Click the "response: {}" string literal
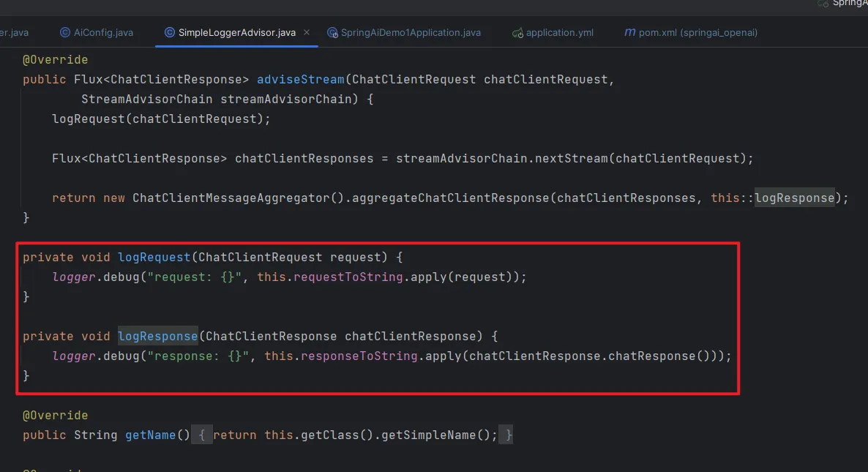Screen dimensions: 868x472 pos(198,356)
